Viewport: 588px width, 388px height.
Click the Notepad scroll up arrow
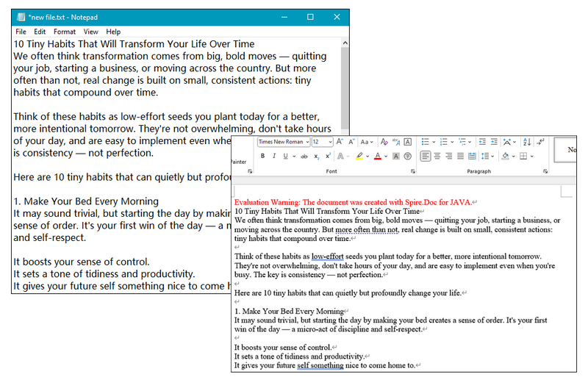[x=345, y=43]
